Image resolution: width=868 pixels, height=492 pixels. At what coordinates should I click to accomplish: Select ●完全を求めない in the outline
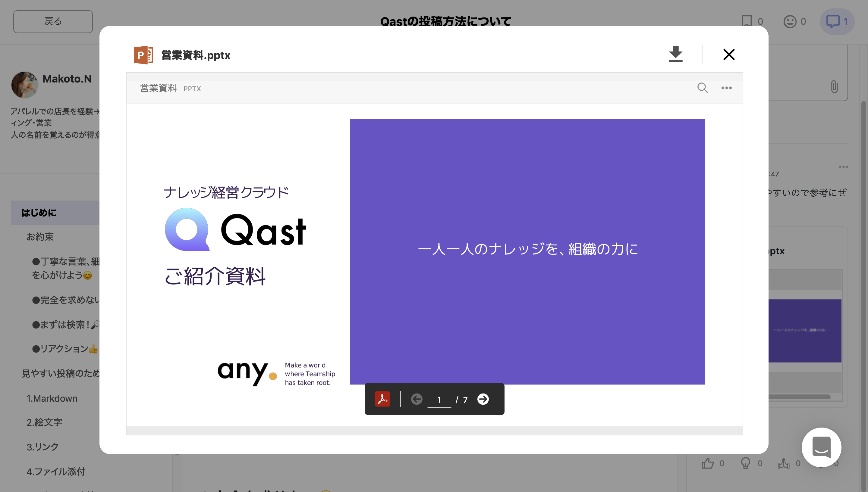66,300
